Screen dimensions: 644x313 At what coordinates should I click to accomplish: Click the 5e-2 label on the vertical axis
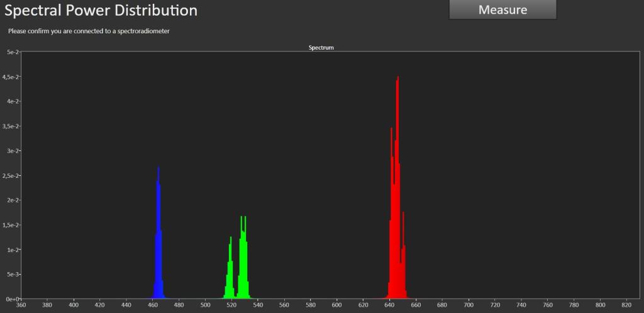point(13,52)
